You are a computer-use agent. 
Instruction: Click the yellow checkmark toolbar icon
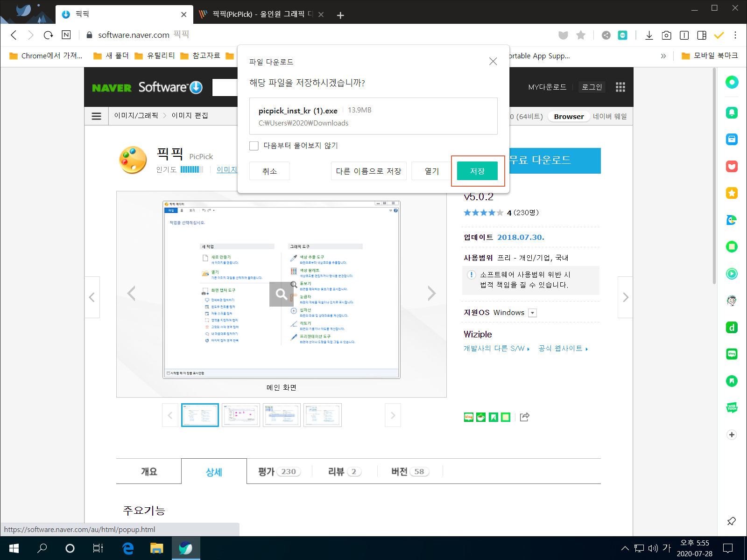pyautogui.click(x=719, y=35)
